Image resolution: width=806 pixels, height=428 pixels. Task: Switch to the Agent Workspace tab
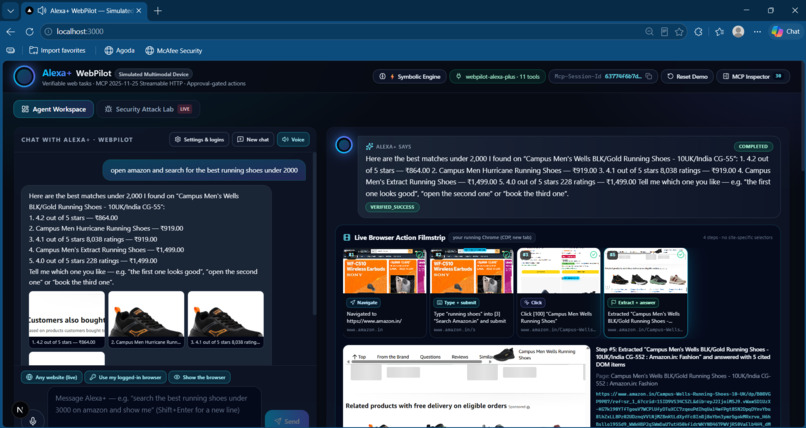53,109
